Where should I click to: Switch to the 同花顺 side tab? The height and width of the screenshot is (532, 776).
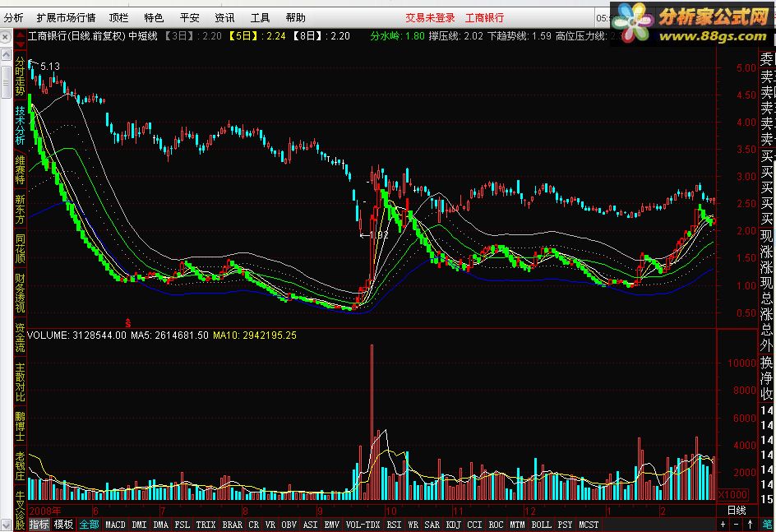(x=20, y=248)
